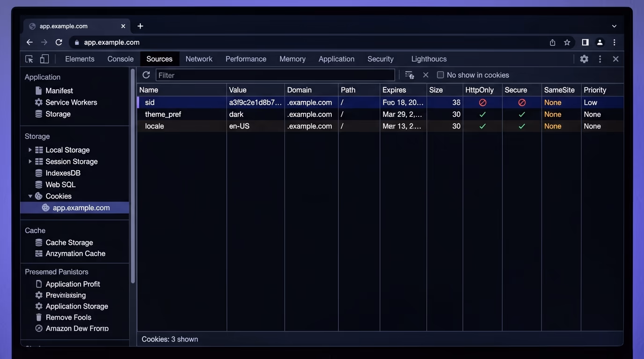The image size is (644, 359).
Task: Sort by HttpOnly column header
Action: tap(483, 90)
